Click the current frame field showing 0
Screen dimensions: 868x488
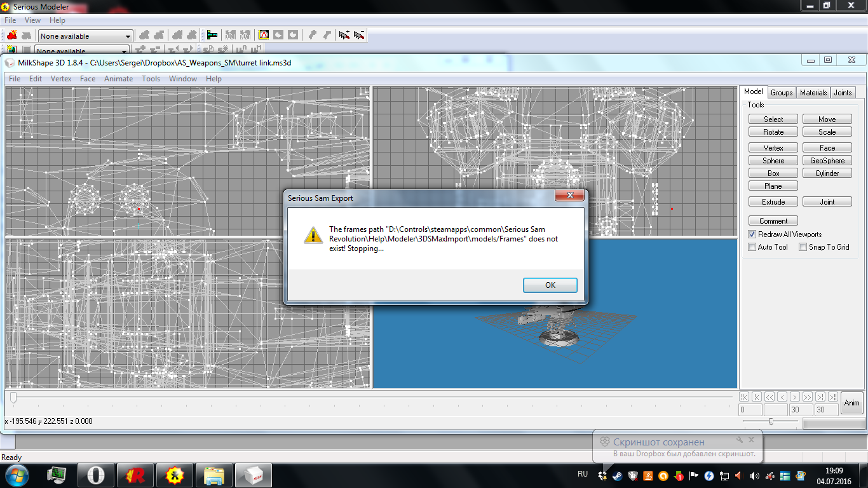tap(750, 410)
